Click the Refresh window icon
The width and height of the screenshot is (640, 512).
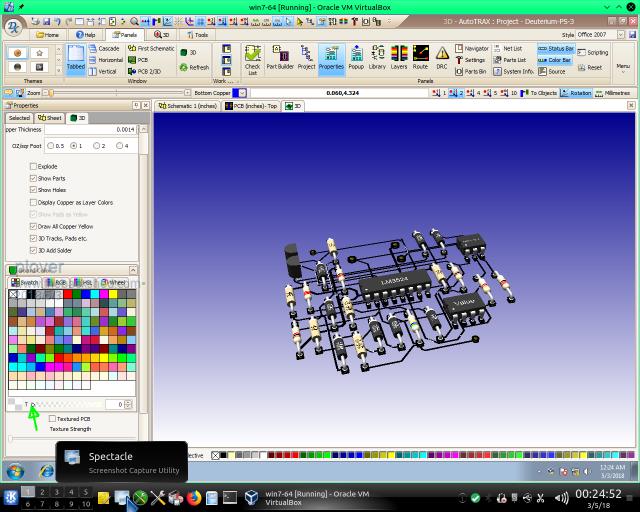coord(194,68)
